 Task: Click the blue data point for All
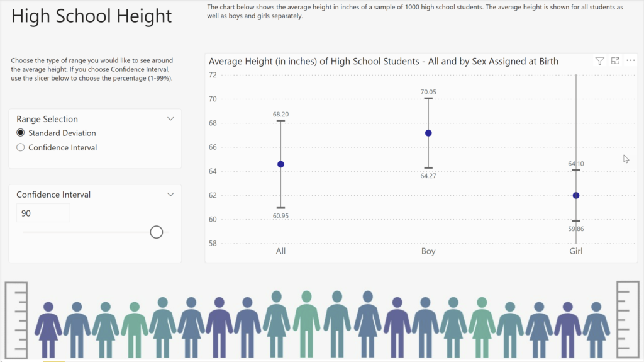click(280, 164)
